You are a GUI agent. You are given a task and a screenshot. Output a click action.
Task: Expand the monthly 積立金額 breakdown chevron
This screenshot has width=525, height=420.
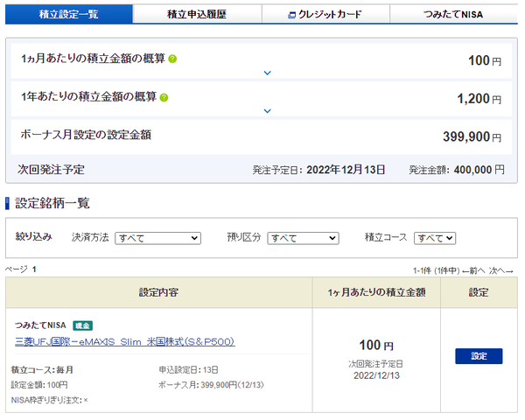click(x=267, y=73)
